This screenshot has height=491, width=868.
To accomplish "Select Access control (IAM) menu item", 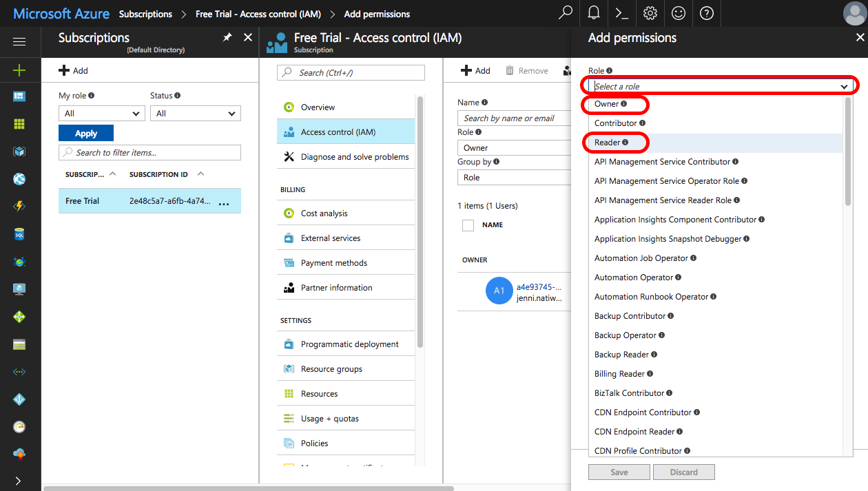I will click(346, 132).
